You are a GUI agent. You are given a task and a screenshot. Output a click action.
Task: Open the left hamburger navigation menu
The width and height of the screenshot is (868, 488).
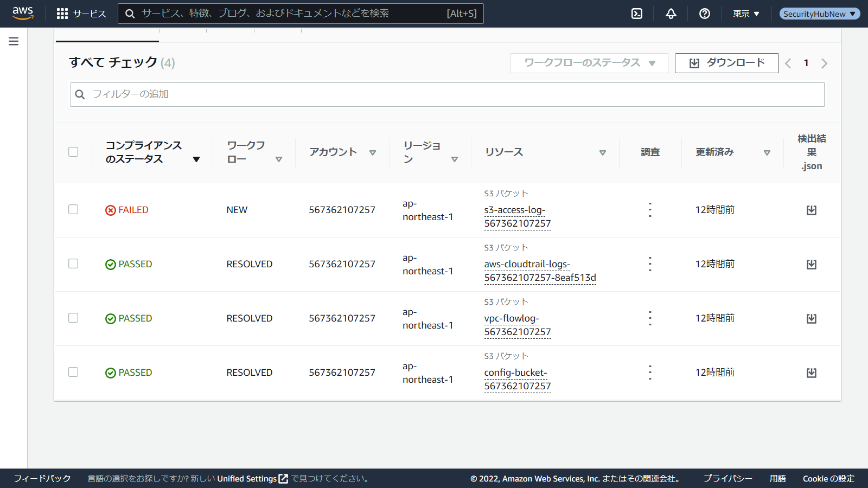(14, 41)
